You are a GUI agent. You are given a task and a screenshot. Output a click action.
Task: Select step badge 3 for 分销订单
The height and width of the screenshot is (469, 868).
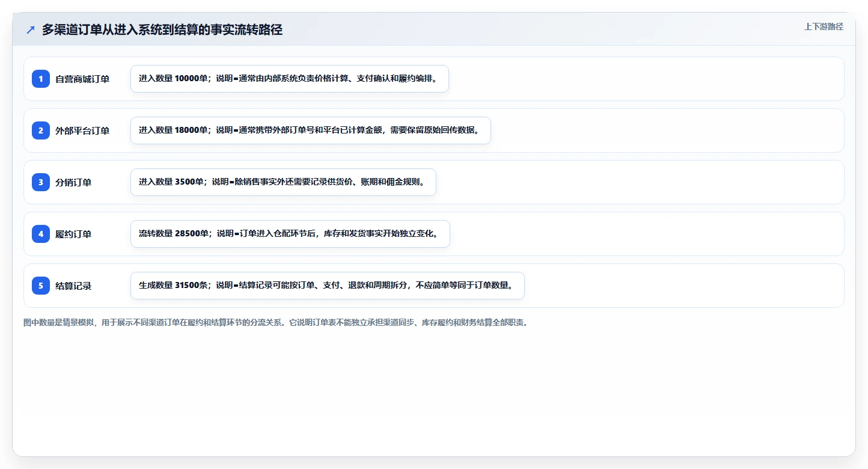[x=41, y=182]
